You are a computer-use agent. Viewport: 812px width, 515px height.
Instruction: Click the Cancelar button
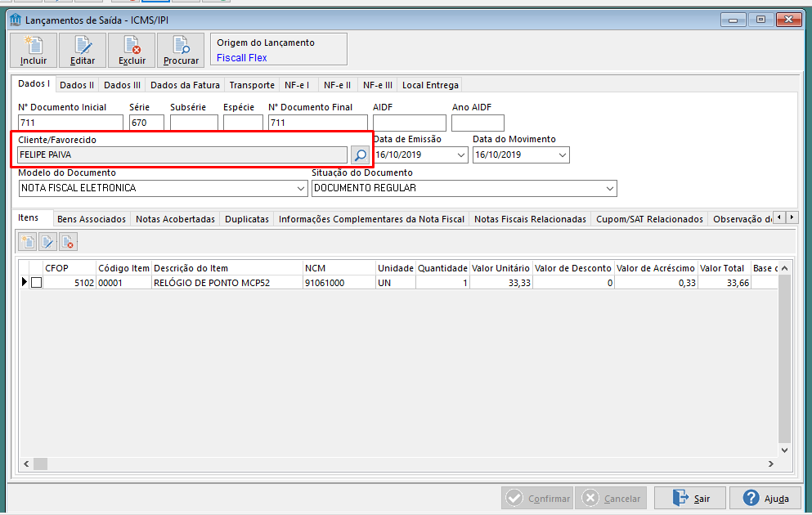click(611, 499)
